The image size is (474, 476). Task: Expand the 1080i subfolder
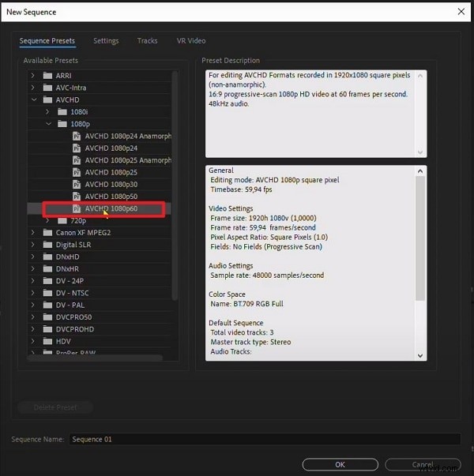tap(47, 112)
